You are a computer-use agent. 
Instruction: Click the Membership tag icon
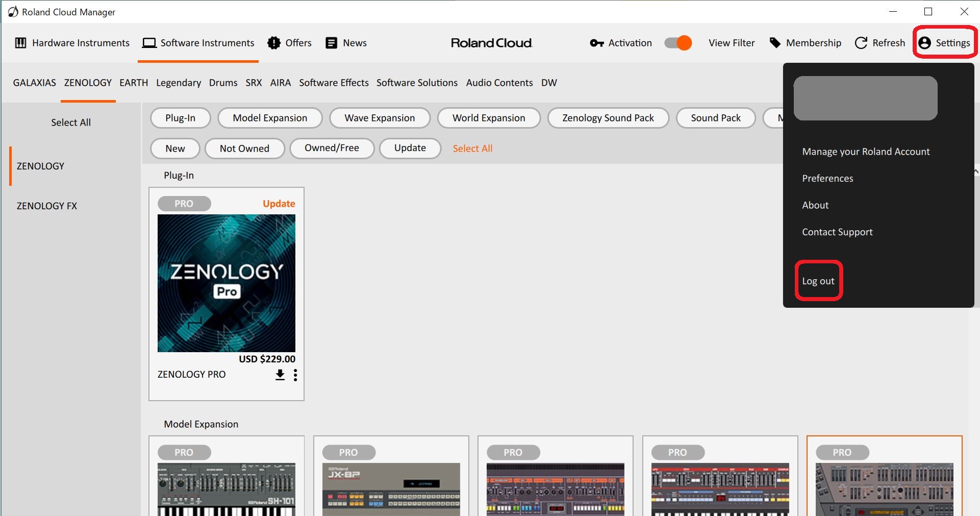pyautogui.click(x=775, y=43)
